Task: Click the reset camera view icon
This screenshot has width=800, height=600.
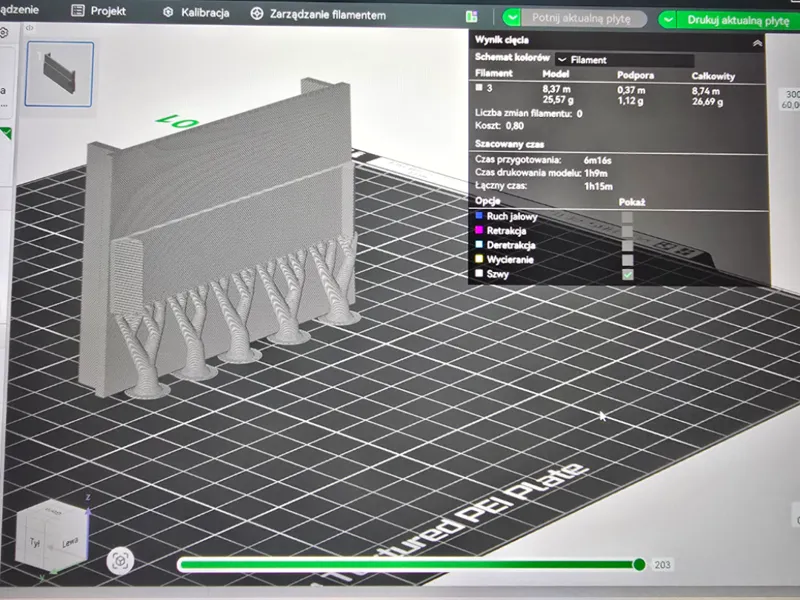Action: click(120, 561)
